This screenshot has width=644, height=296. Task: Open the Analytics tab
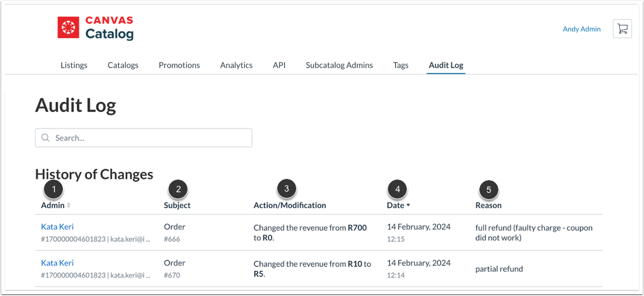coord(236,66)
